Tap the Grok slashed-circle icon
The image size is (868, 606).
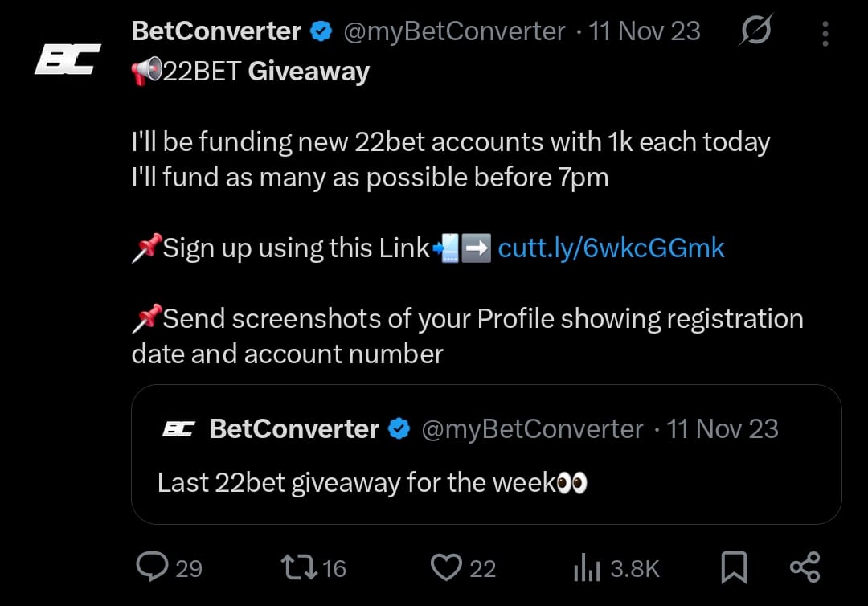[x=755, y=31]
